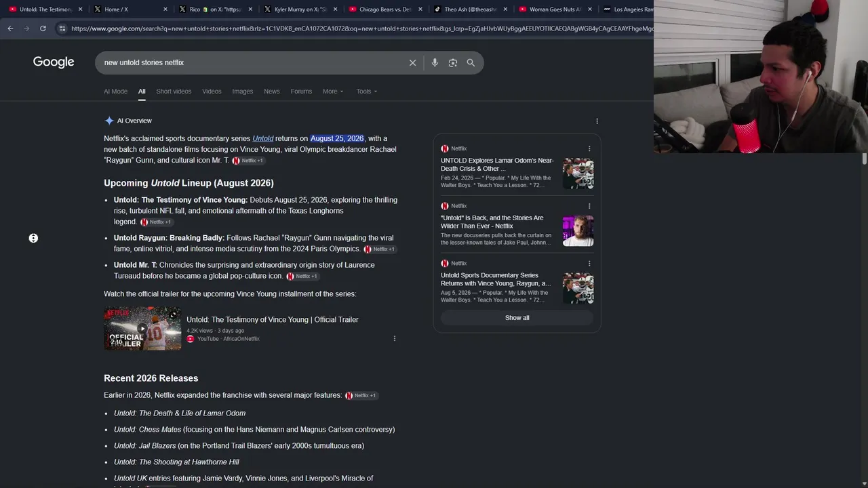Open the Tools dropdown
The width and height of the screenshot is (868, 488).
pos(367,91)
